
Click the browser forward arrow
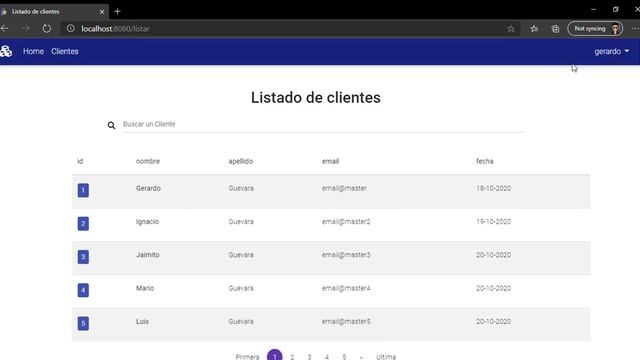coord(26,29)
